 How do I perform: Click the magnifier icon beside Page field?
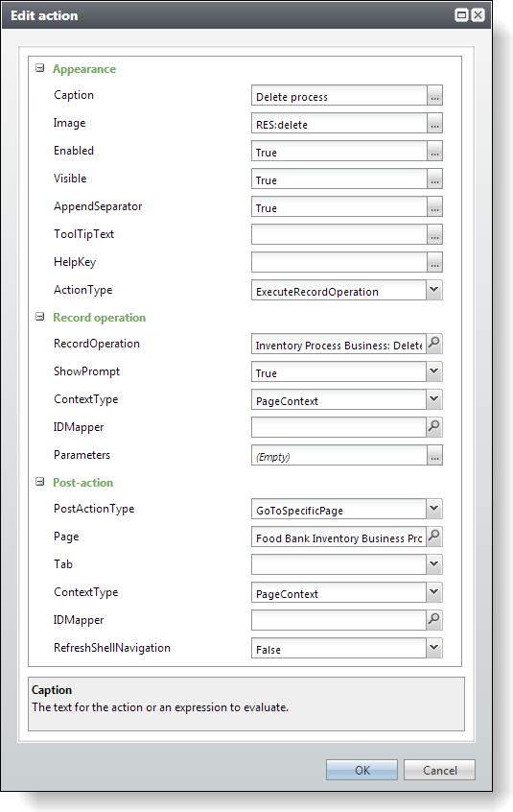[x=434, y=537]
